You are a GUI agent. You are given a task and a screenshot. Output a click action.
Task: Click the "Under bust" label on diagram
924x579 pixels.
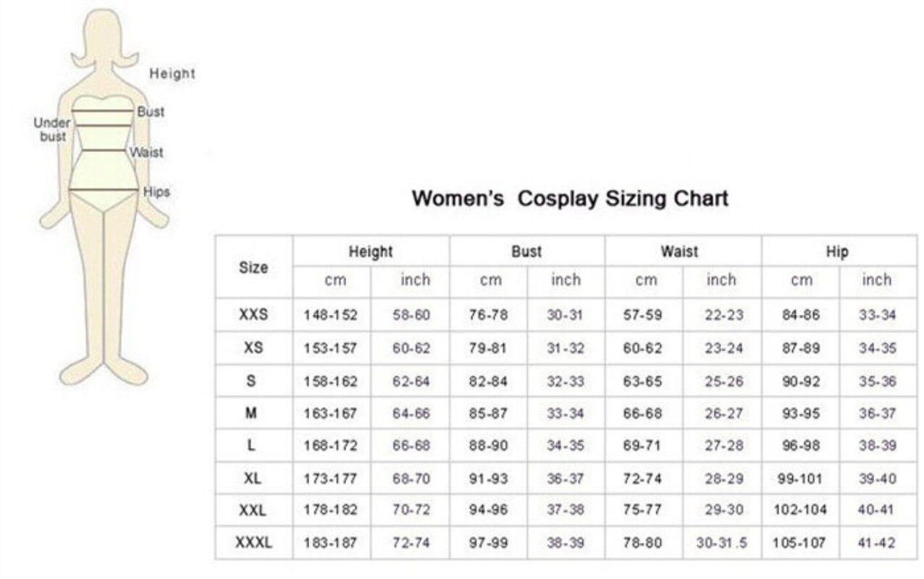[x=52, y=130]
